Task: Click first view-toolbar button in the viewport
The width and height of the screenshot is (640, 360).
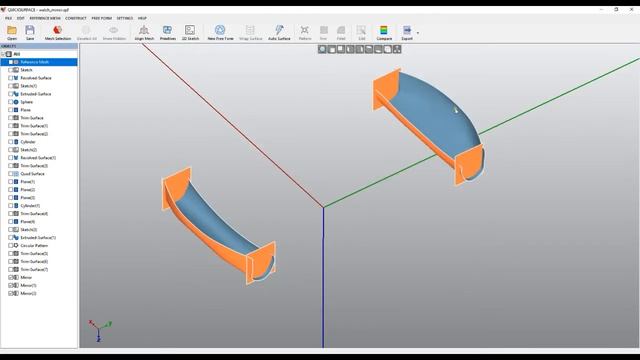Action: click(322, 49)
